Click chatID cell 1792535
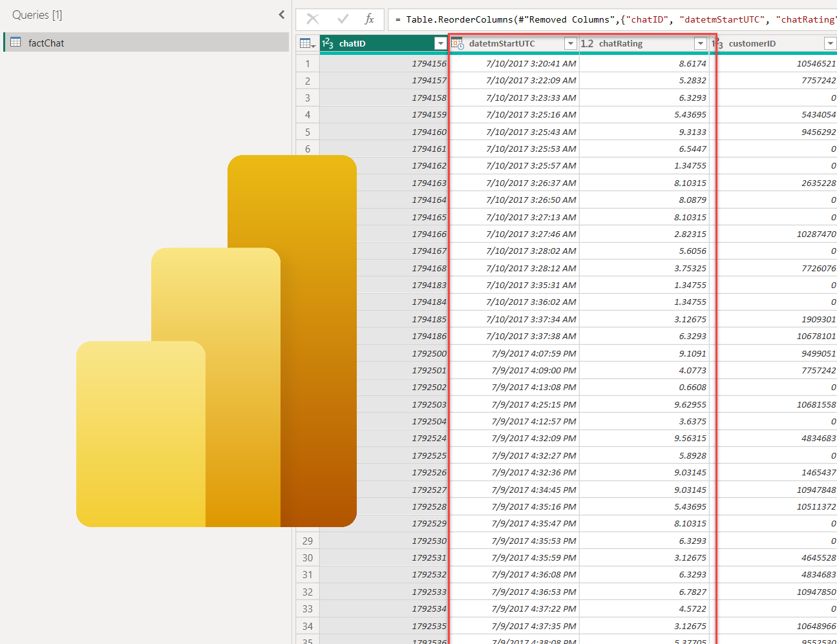 pyautogui.click(x=384, y=626)
